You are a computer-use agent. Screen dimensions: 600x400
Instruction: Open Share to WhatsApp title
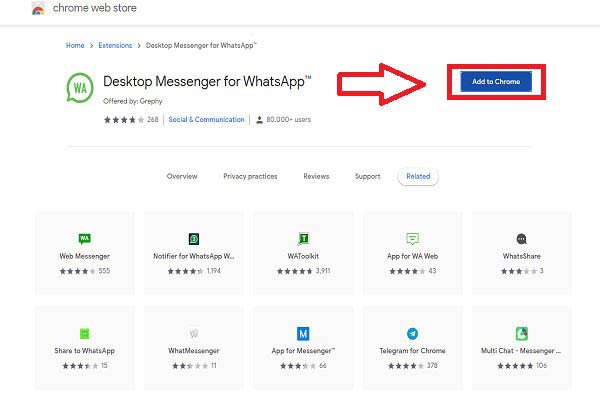(85, 351)
